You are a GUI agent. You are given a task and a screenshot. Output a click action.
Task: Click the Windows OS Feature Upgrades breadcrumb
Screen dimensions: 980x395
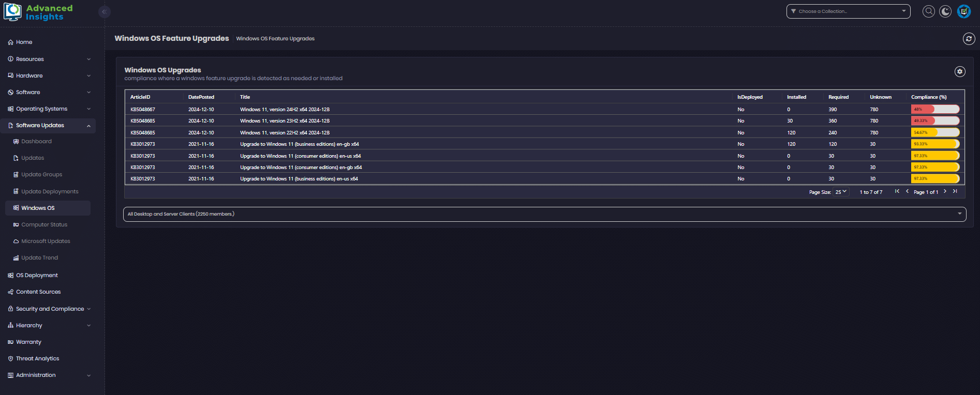point(275,39)
